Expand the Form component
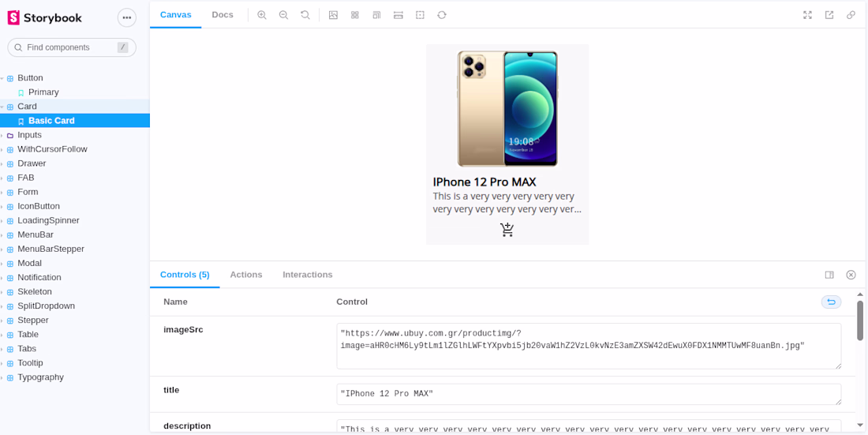Screen dimensions: 868x435 click(x=75, y=193)
